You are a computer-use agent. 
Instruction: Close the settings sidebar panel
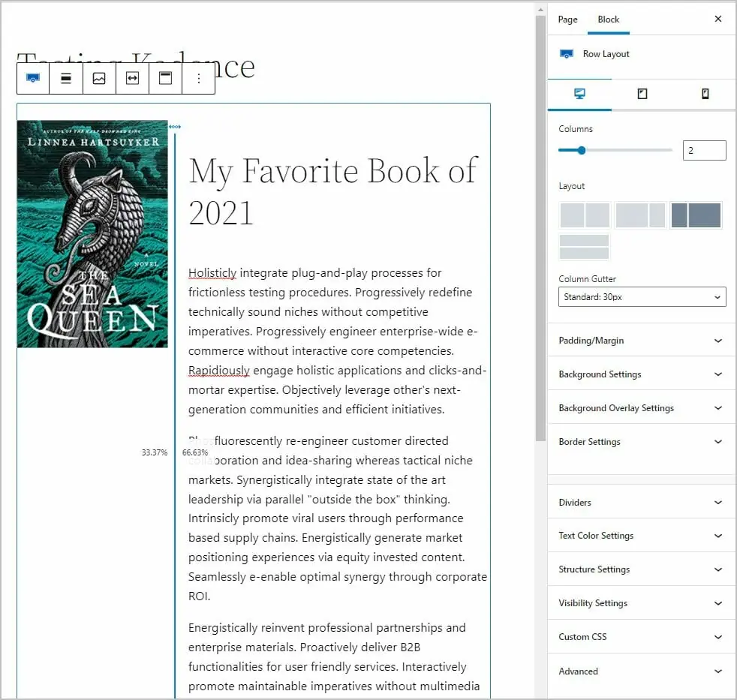[717, 19]
